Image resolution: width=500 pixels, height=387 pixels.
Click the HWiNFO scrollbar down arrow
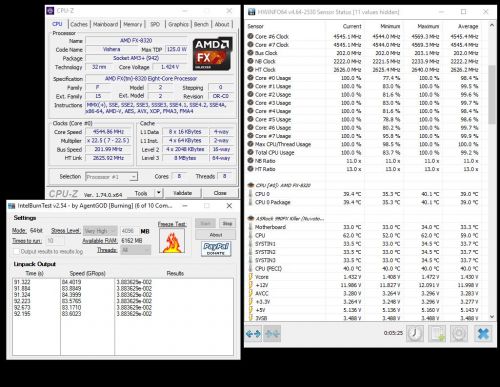coord(492,317)
